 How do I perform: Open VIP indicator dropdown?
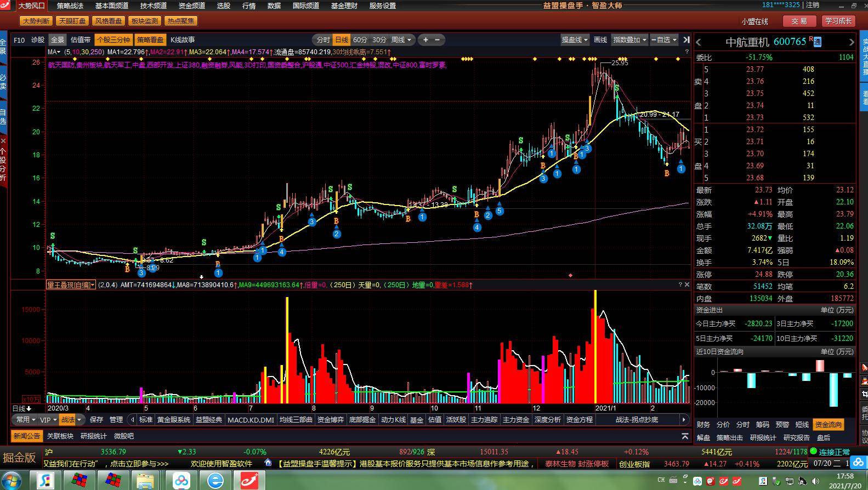(48, 419)
